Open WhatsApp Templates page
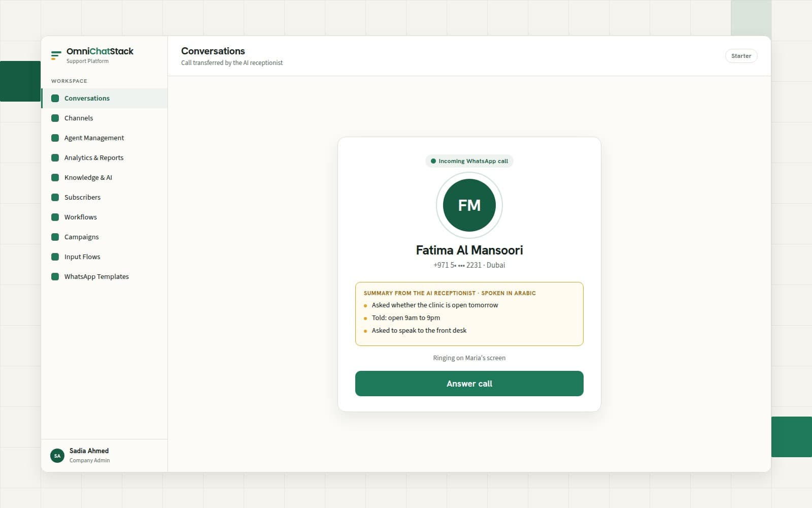This screenshot has width=812, height=508. point(105,277)
